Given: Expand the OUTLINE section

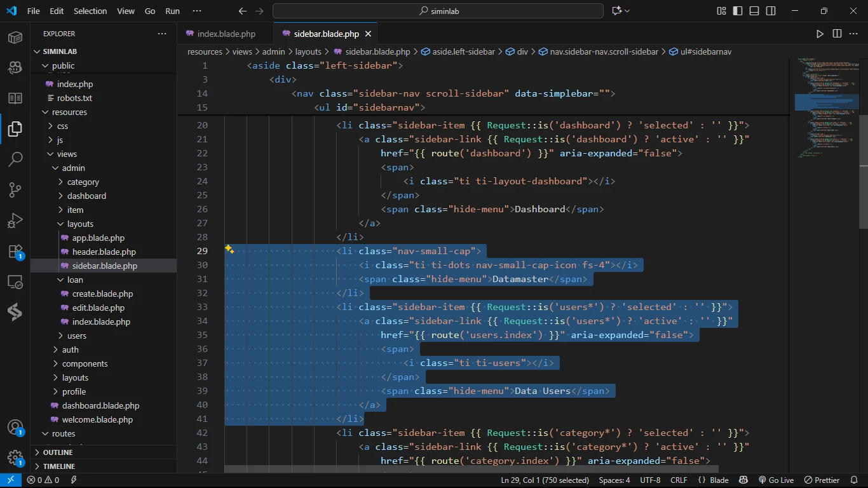Looking at the screenshot, I should pos(57,452).
